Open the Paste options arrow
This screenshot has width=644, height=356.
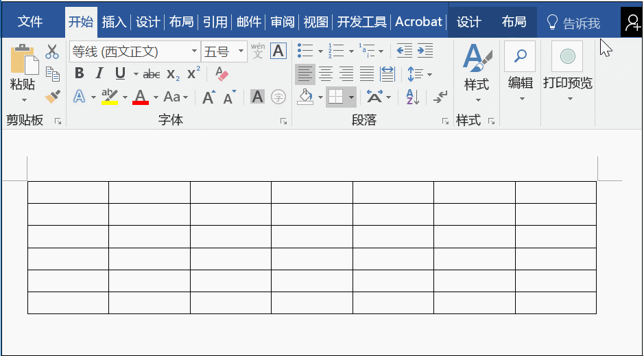click(x=24, y=99)
